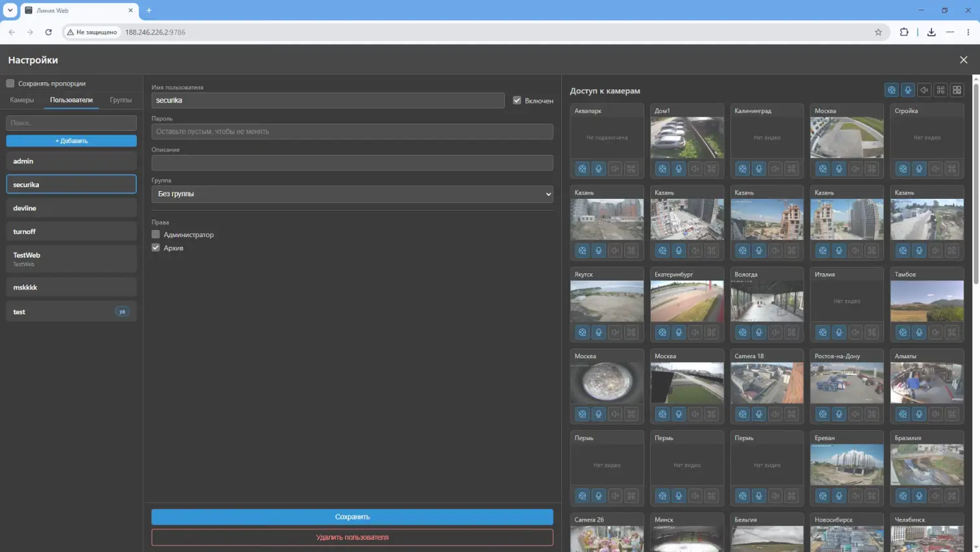Save user settings with Сохранить
This screenshot has height=552, width=980.
353,517
